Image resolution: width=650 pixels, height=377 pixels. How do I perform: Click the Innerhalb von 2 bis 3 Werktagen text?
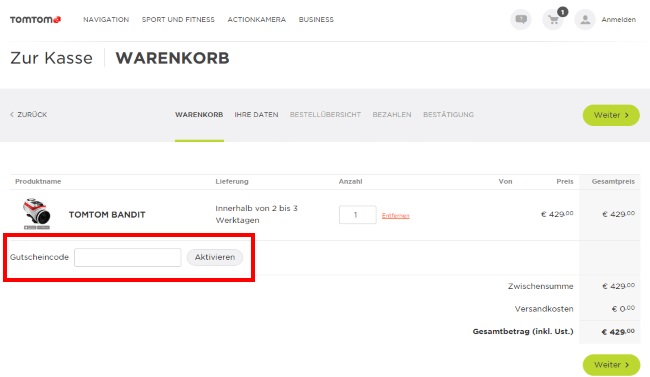tap(256, 214)
